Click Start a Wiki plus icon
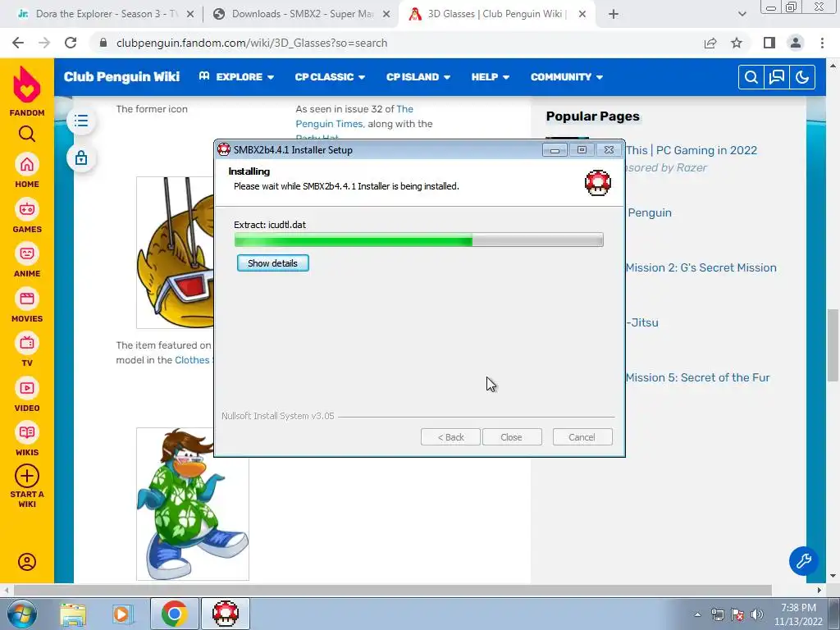The height and width of the screenshot is (630, 840). point(27,476)
